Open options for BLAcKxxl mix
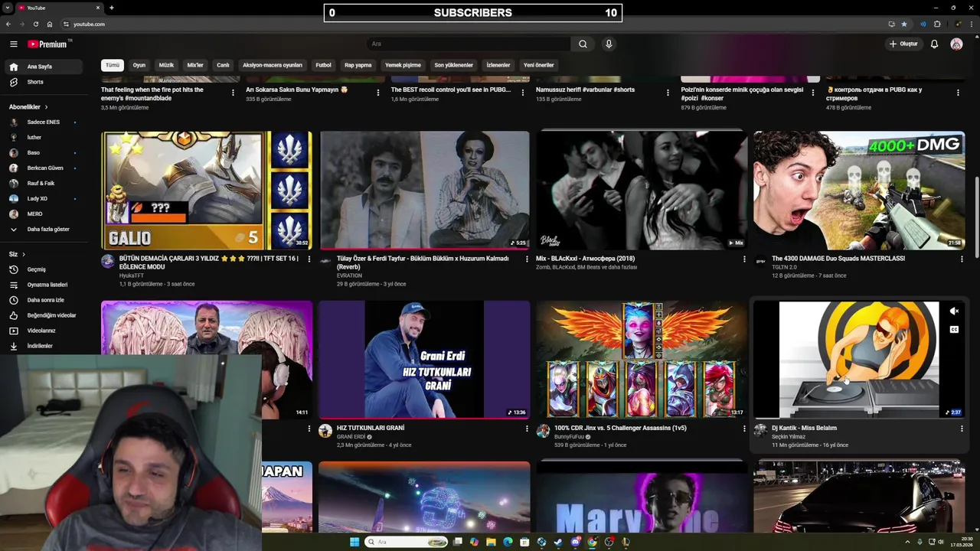Screen dimensions: 980x551 (744, 259)
